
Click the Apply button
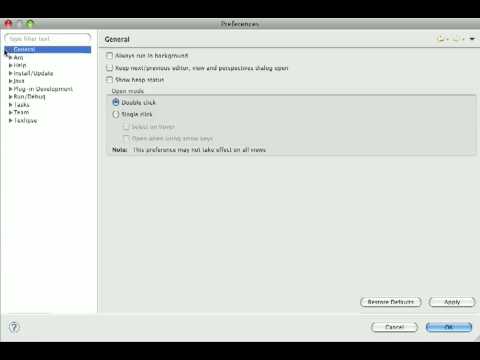click(452, 302)
